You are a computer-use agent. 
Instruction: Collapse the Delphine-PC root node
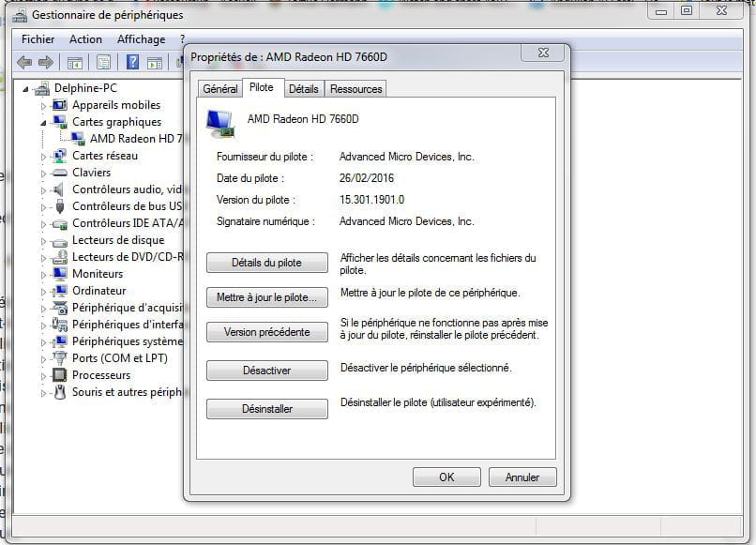click(x=25, y=89)
